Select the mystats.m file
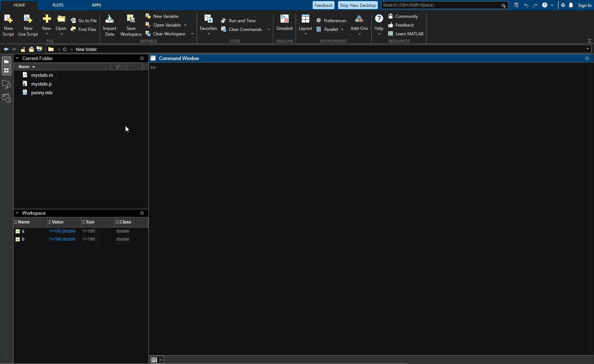Viewport: 594px width, 364px height. point(42,75)
